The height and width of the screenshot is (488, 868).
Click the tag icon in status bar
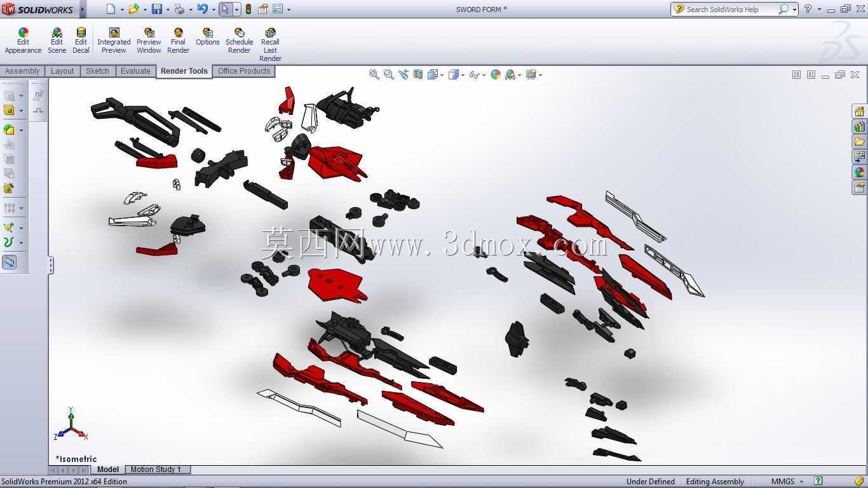point(859,481)
